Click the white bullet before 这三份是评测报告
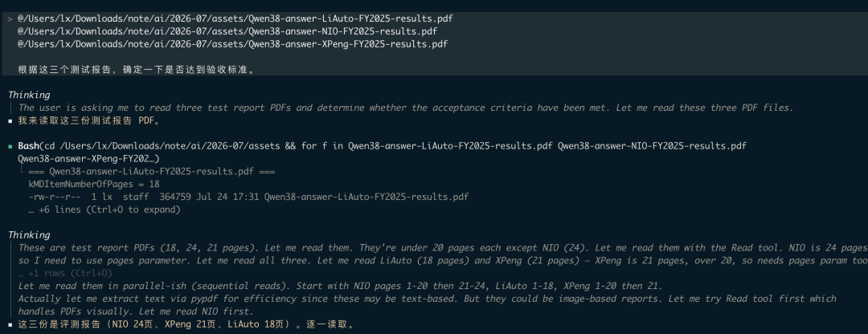 click(10, 324)
